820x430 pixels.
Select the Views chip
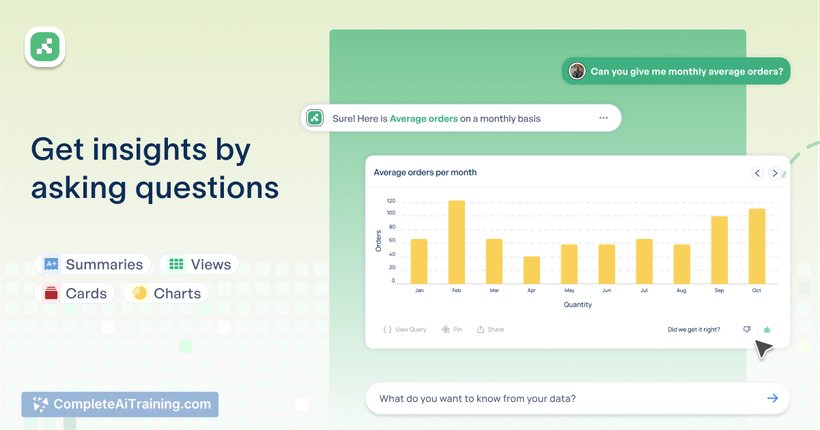point(199,264)
